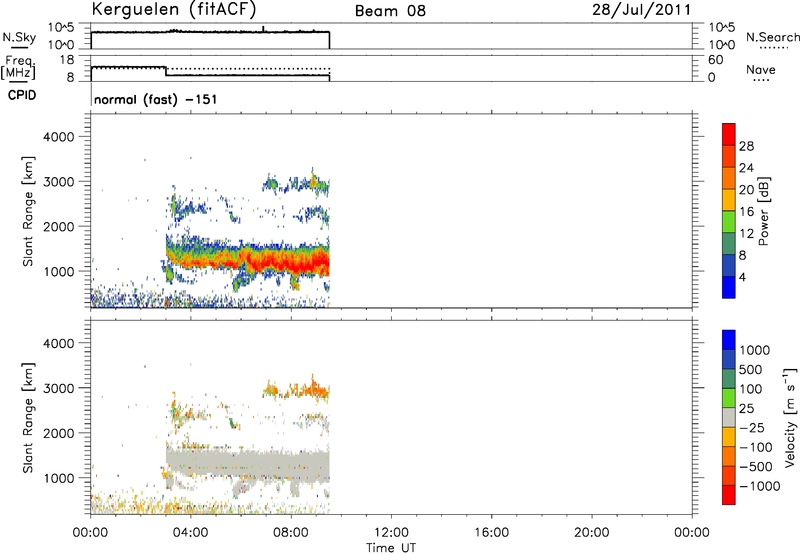The height and width of the screenshot is (554, 800).
Task: Click the "500" velocity colorbar label
Action: tap(751, 370)
